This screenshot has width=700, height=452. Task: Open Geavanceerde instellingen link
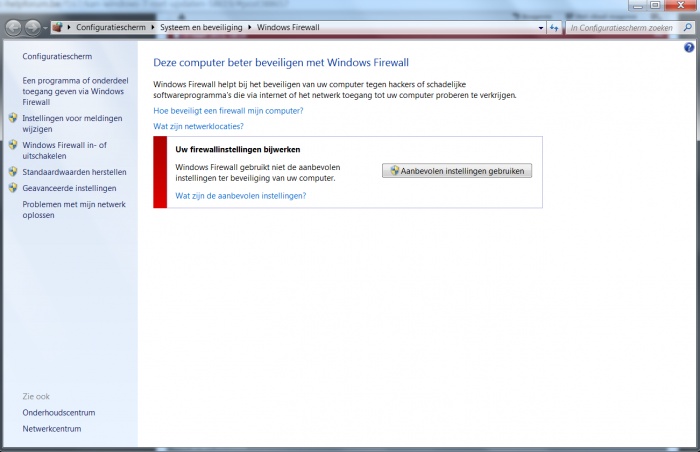(69, 188)
